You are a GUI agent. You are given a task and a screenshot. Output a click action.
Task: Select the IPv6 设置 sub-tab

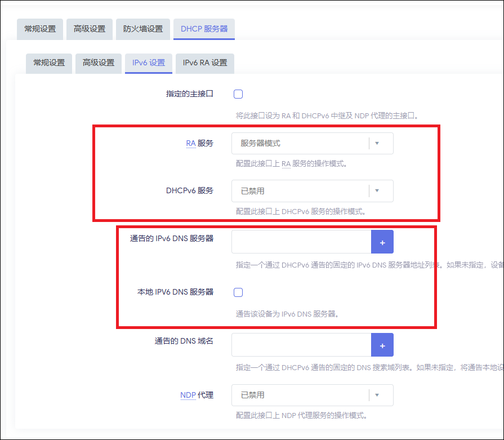149,63
